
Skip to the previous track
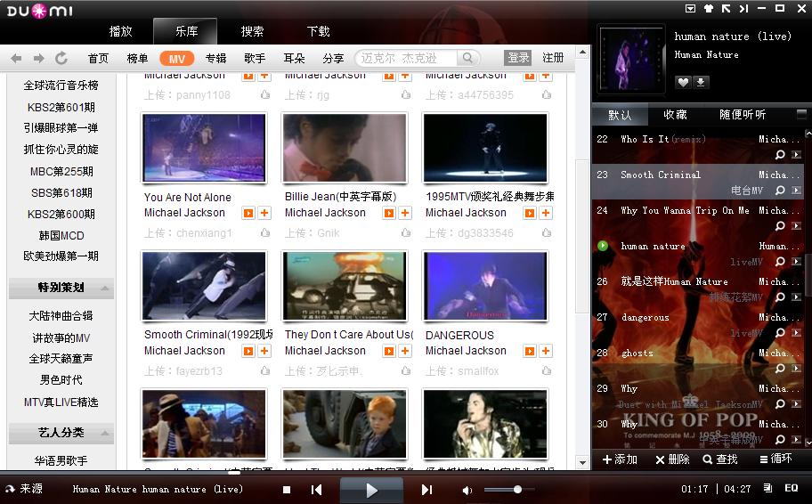coord(316,490)
